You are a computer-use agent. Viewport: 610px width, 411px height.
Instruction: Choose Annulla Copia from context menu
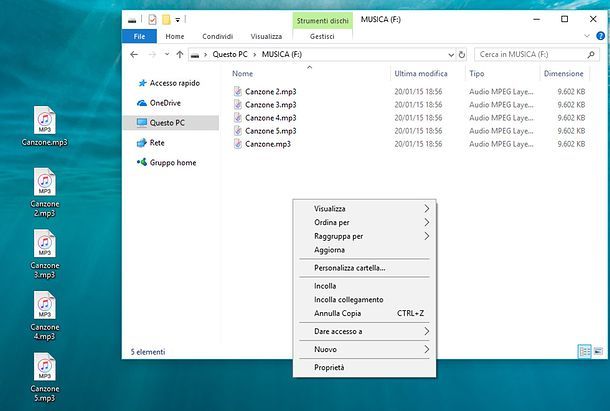click(365, 313)
